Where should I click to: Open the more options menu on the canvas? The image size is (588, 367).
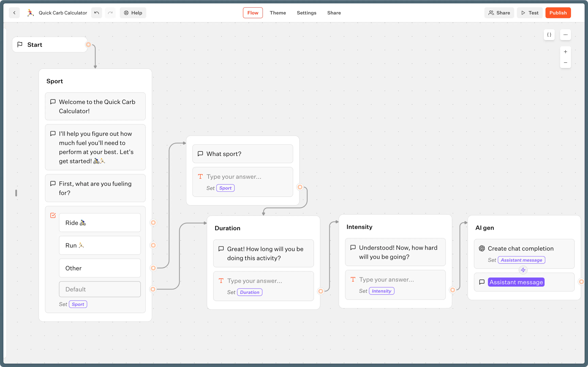pyautogui.click(x=565, y=35)
